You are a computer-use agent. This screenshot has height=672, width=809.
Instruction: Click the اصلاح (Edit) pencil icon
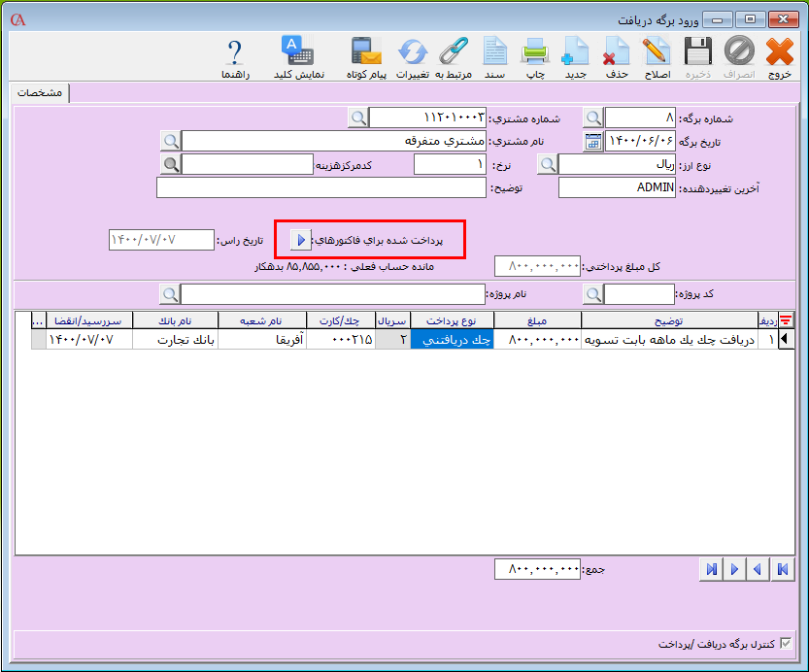[x=657, y=56]
